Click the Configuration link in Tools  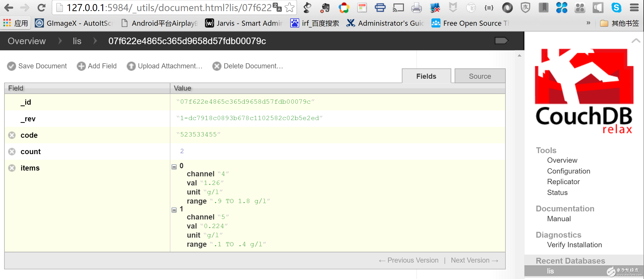click(568, 171)
